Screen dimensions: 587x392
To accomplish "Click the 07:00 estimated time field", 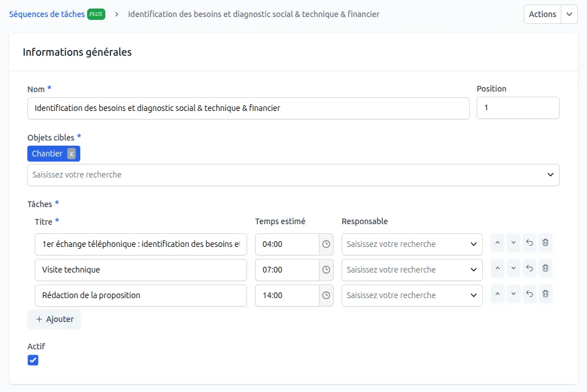I will pyautogui.click(x=286, y=270).
